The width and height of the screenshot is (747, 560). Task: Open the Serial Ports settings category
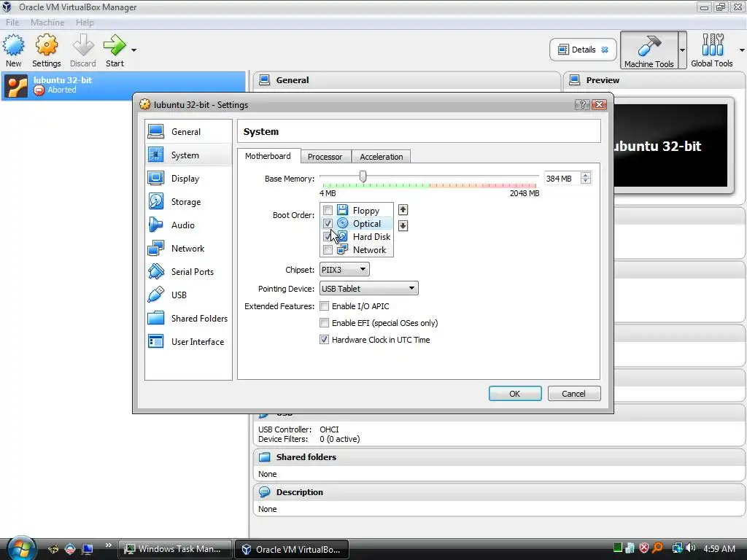click(189, 271)
